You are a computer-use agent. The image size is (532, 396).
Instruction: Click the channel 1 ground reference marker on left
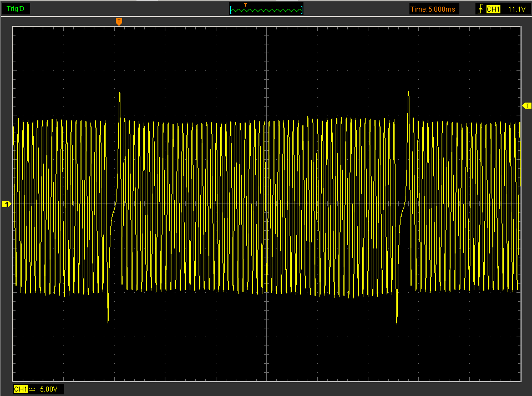[7, 204]
